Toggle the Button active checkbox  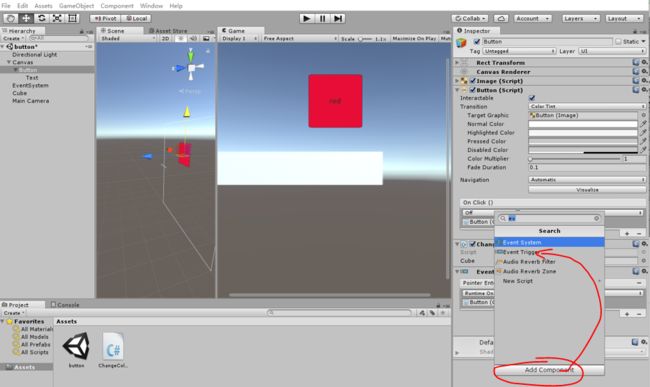477,41
